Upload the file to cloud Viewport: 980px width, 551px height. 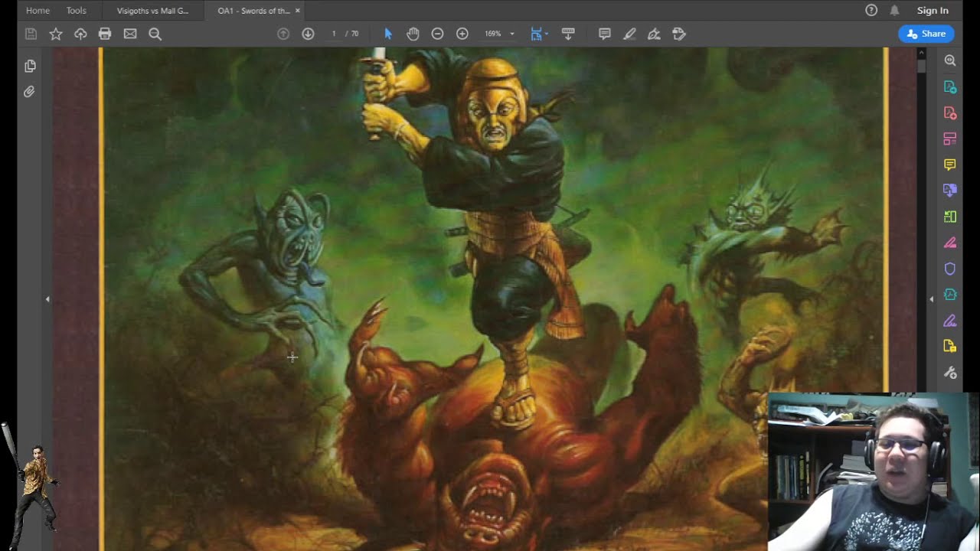[x=80, y=34]
